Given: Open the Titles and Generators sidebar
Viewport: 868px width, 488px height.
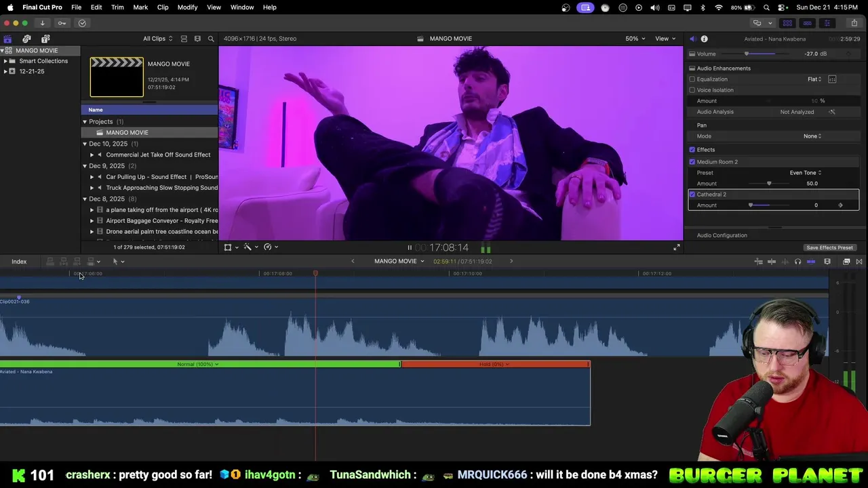Looking at the screenshot, I should pyautogui.click(x=45, y=39).
